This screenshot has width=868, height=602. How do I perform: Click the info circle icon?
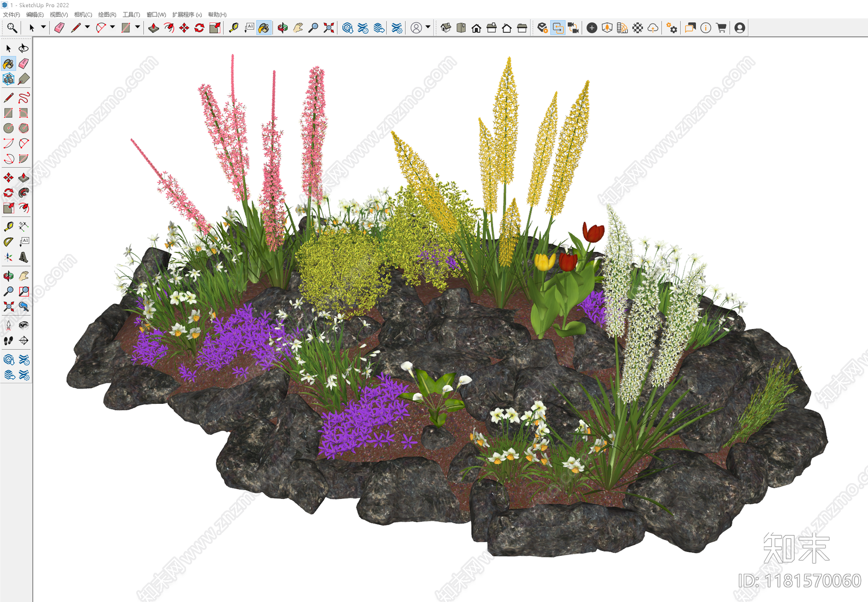point(706,28)
